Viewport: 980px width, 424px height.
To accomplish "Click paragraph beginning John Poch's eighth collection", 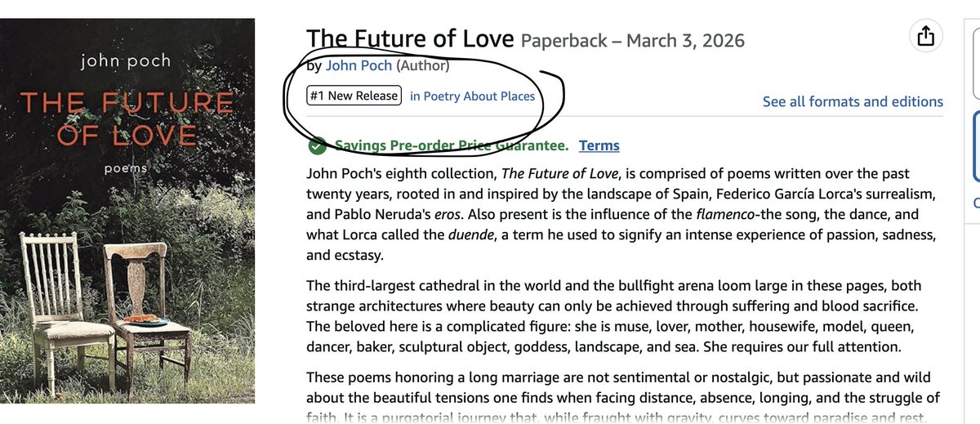I will [621, 214].
